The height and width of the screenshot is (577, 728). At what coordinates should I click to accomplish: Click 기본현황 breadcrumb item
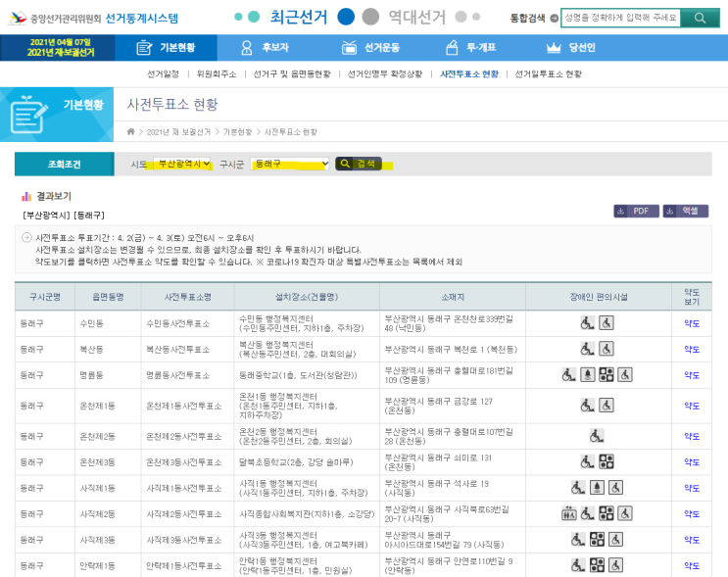click(237, 132)
